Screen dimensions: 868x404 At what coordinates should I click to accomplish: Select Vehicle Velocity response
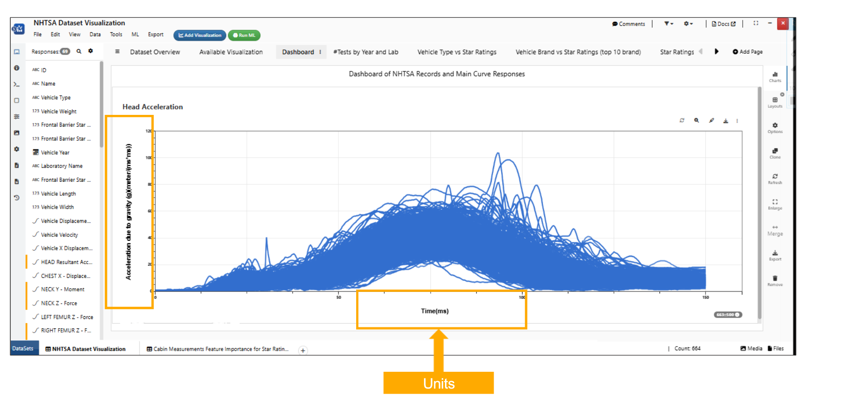coord(55,235)
